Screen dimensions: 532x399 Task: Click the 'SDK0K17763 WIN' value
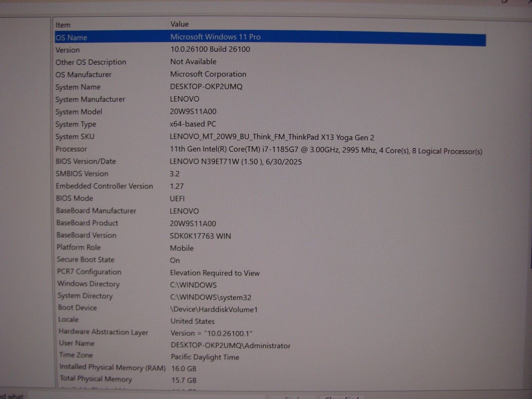200,236
